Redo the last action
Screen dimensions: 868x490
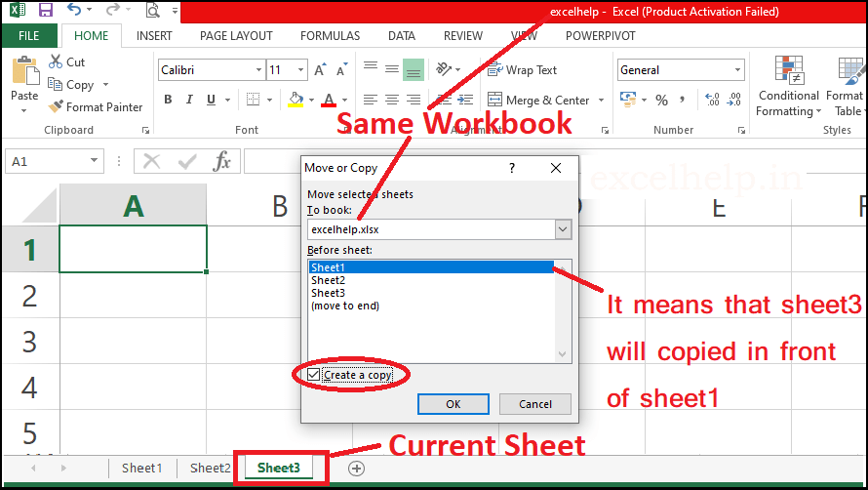(112, 9)
